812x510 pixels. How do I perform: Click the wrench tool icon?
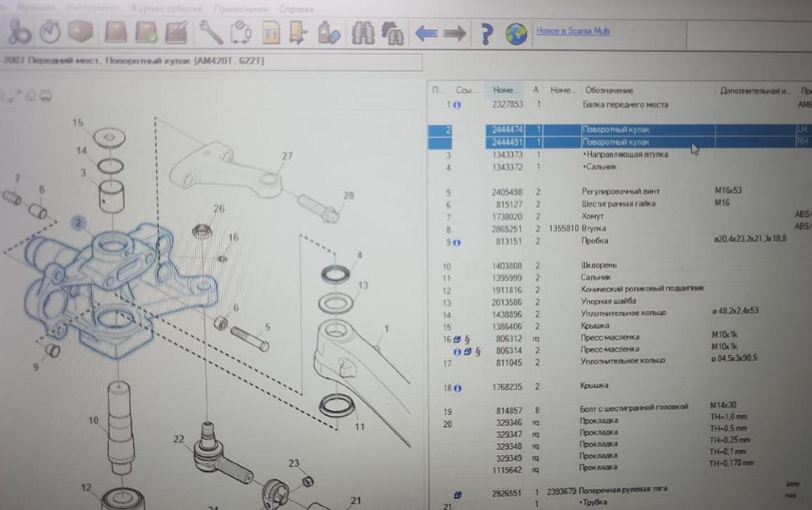(x=211, y=32)
